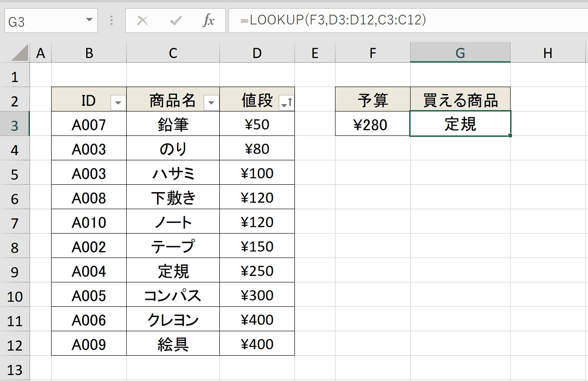Select the 買える商品 header cell
The width and height of the screenshot is (588, 381).
click(460, 100)
